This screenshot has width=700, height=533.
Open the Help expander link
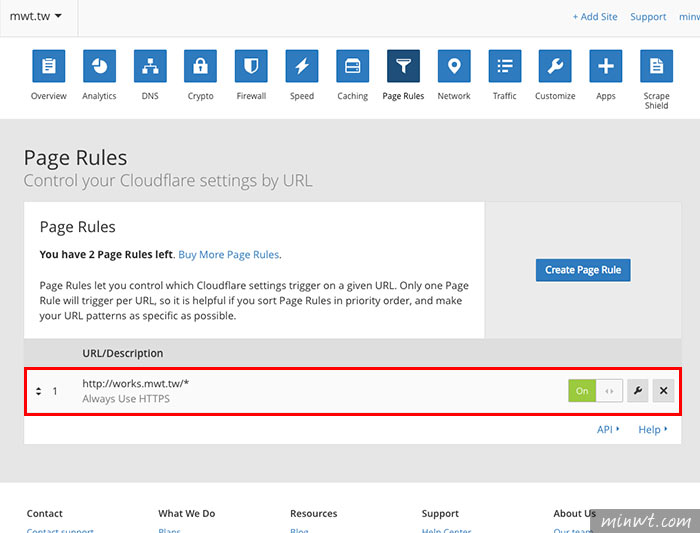[x=652, y=429]
